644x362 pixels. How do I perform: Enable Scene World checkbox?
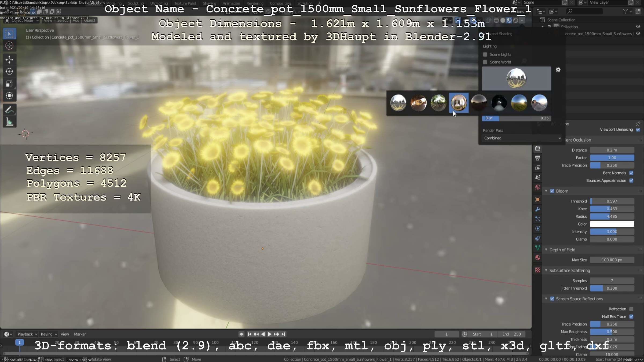click(x=485, y=62)
